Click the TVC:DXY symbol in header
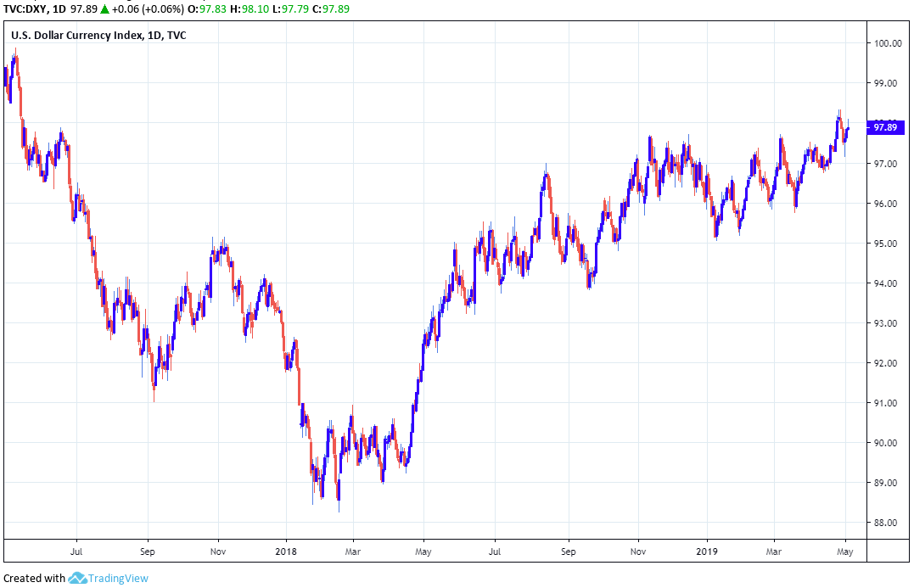Viewport: 914px width, 588px height. (24, 8)
